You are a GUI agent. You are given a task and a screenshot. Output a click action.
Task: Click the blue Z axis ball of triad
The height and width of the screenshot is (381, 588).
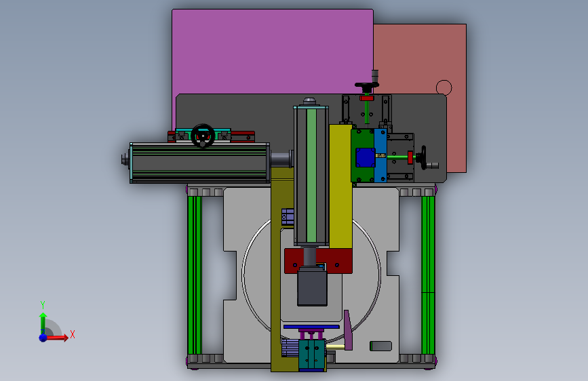point(43,338)
